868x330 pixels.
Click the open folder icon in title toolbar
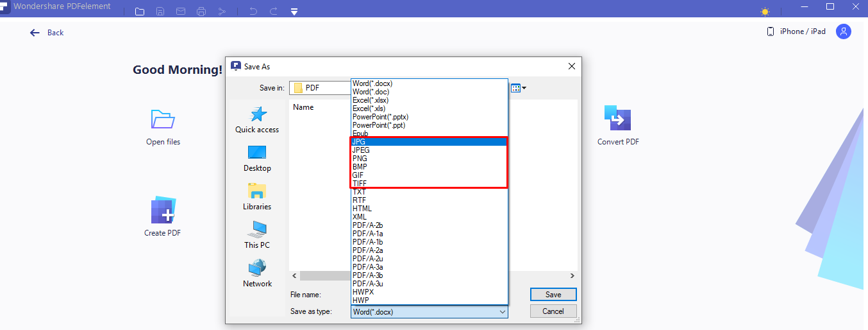click(140, 12)
